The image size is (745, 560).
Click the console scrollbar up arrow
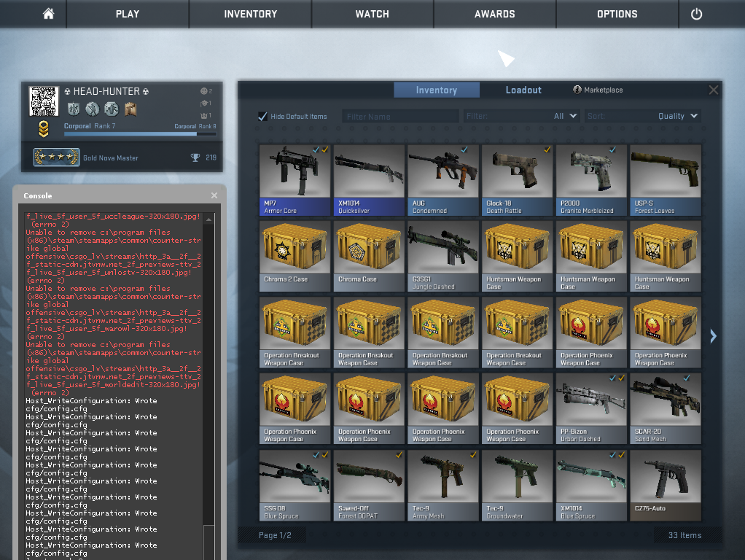(x=208, y=219)
